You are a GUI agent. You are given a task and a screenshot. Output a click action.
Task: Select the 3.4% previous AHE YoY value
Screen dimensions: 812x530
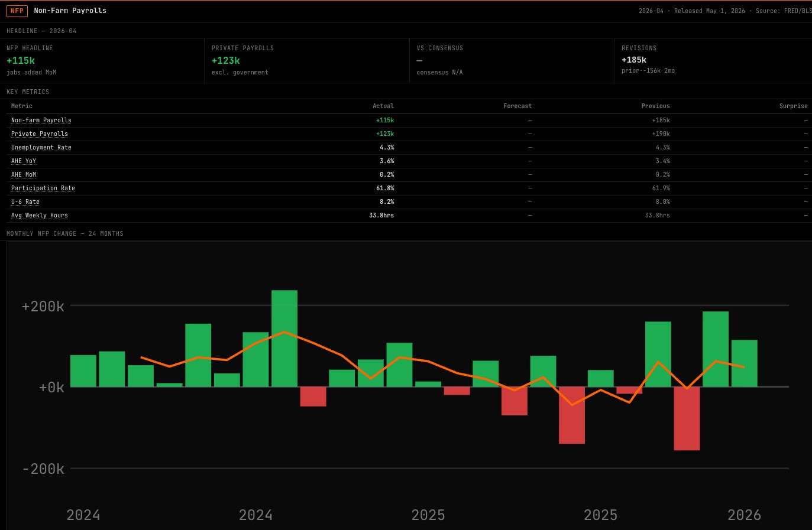(663, 161)
